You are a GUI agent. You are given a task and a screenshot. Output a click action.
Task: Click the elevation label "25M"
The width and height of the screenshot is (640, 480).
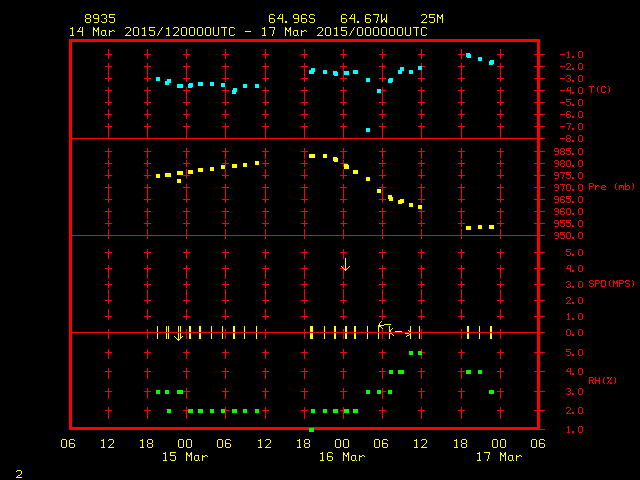tap(432, 19)
